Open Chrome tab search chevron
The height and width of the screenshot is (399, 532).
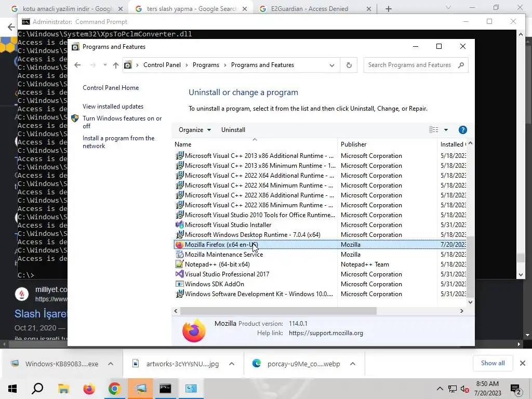[x=448, y=7]
